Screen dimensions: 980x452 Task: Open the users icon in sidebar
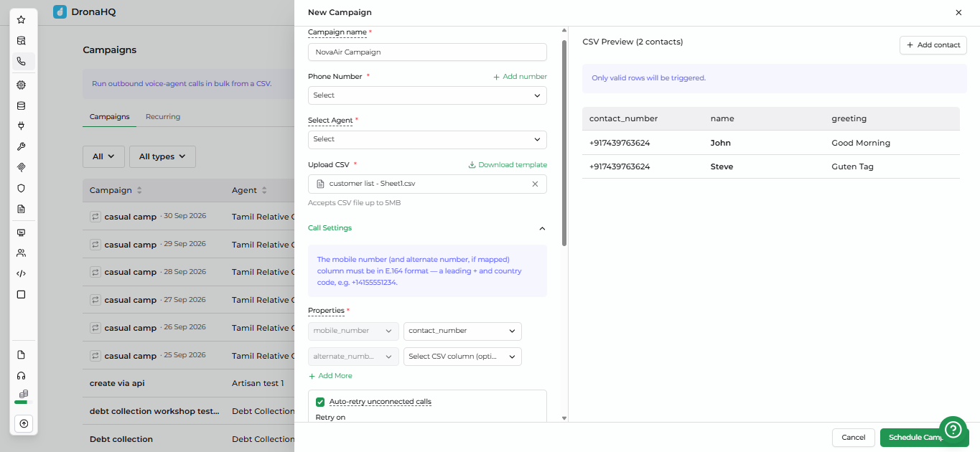click(21, 253)
